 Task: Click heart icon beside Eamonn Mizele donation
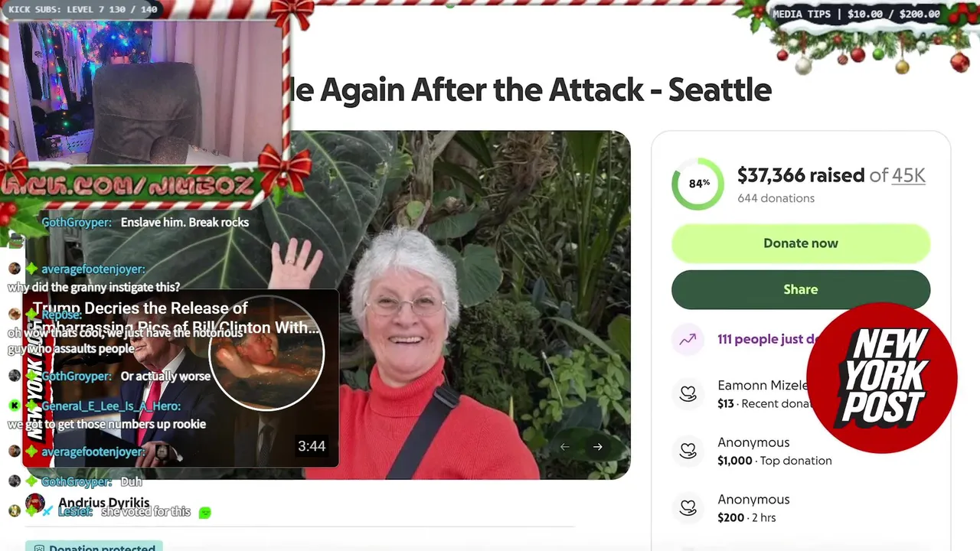(688, 394)
